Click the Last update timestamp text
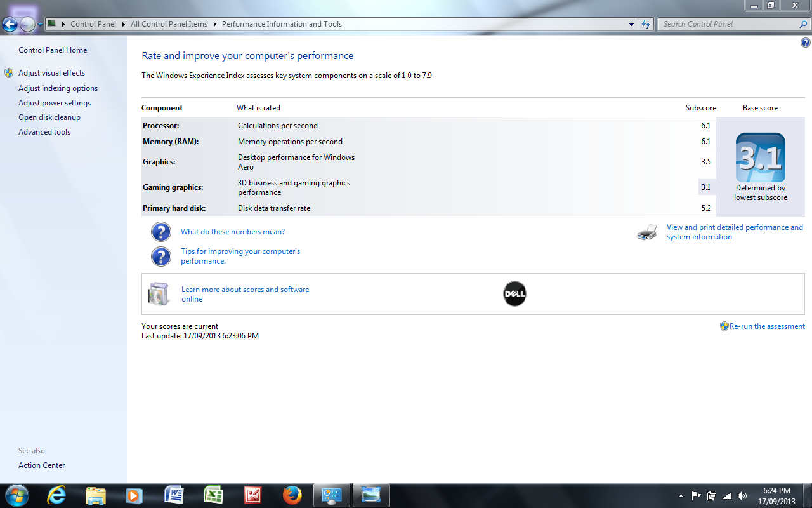The width and height of the screenshot is (812, 508). pos(200,336)
